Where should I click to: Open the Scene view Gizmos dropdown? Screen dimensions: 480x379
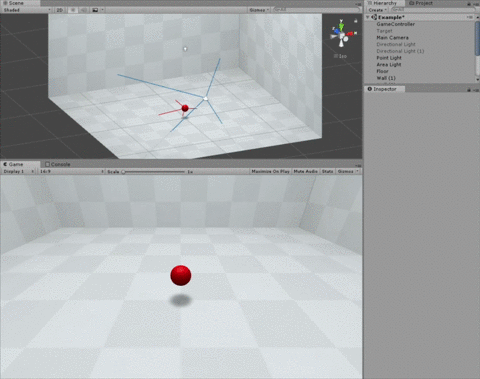(259, 10)
